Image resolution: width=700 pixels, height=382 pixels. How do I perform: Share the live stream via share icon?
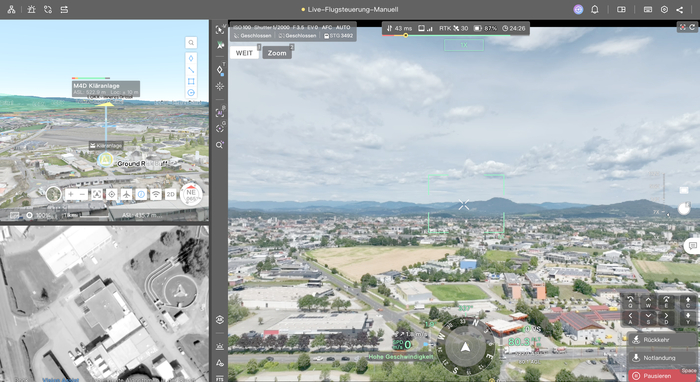coord(679,9)
